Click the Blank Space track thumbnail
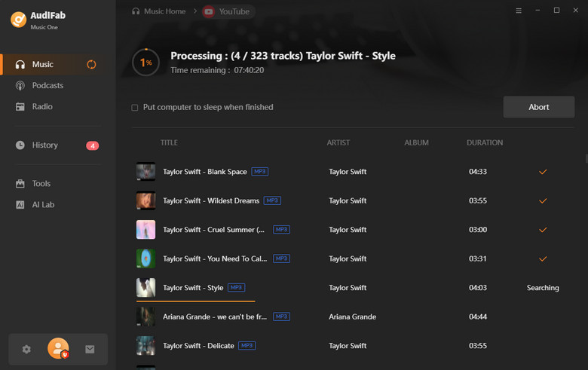The width and height of the screenshot is (588, 370). (x=145, y=172)
